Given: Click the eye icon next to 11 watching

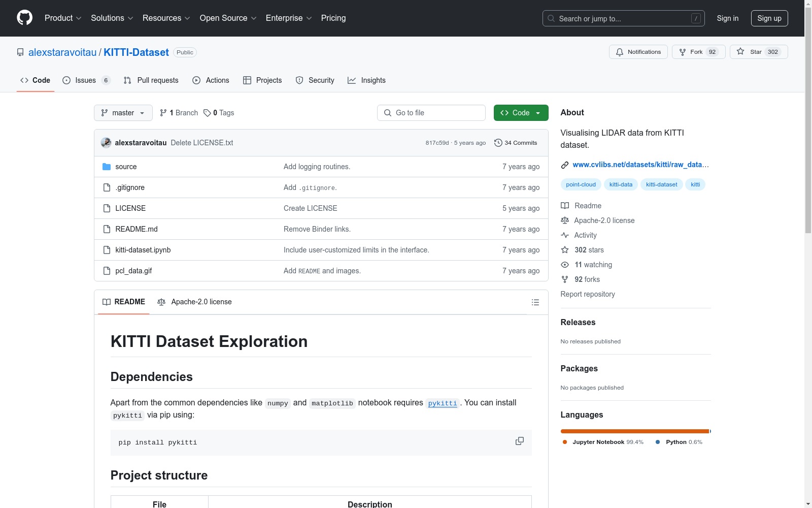Looking at the screenshot, I should click(x=565, y=265).
